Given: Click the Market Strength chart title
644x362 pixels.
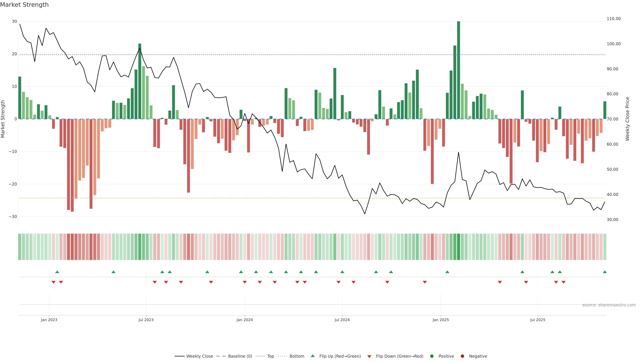Looking at the screenshot, I should 24,5.
